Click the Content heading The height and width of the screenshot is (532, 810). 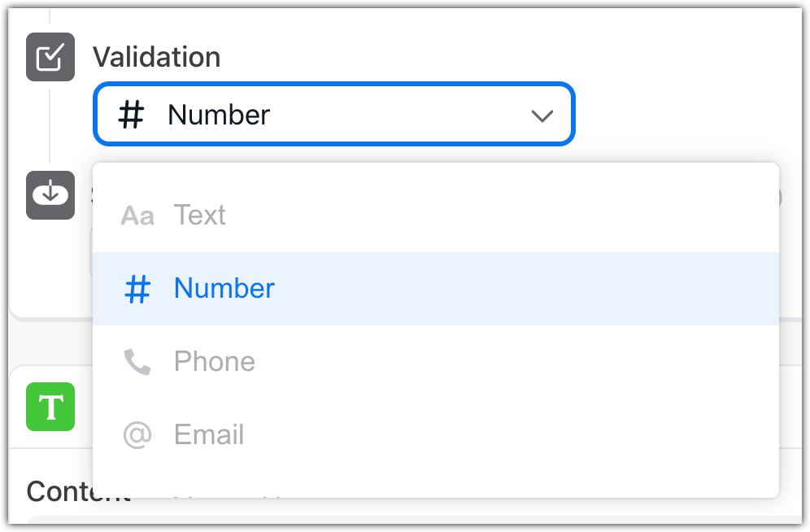click(x=57, y=491)
